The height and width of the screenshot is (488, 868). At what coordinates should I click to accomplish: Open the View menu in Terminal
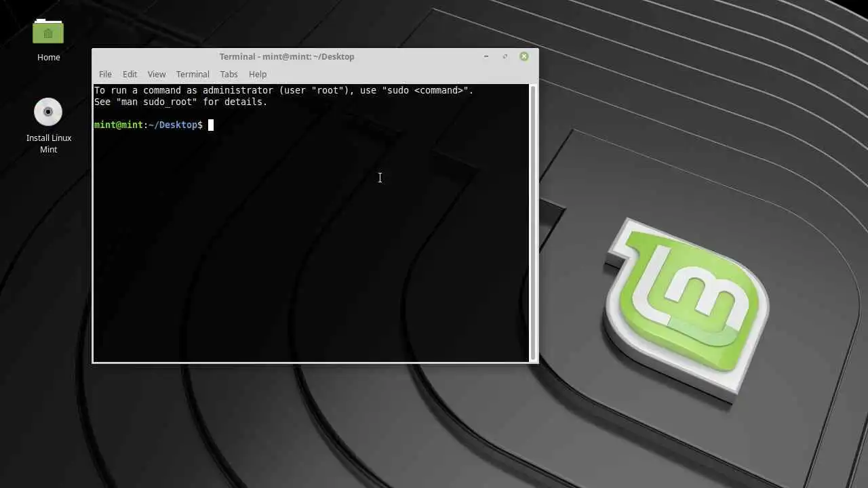tap(157, 74)
